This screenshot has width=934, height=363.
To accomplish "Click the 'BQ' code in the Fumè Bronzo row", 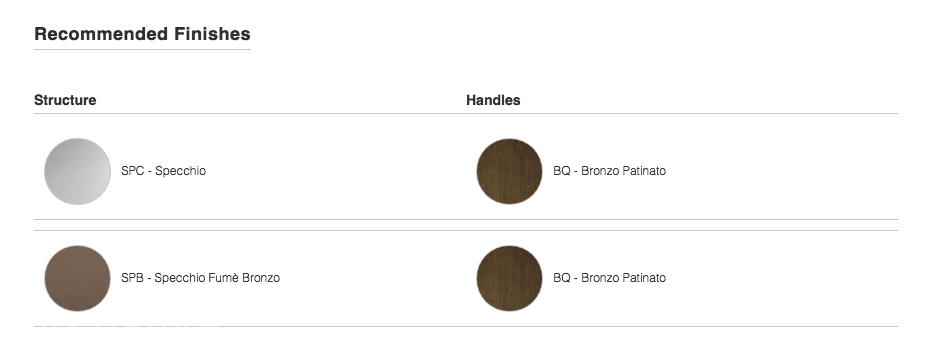I will pos(562,278).
